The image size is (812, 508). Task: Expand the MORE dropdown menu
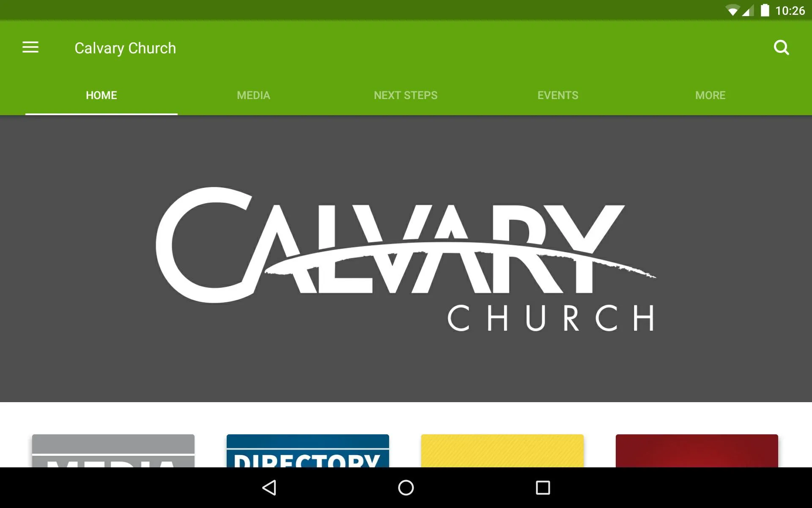[710, 95]
